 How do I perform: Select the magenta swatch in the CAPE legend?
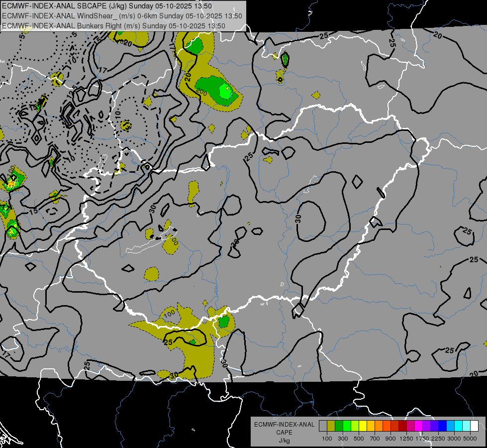(x=418, y=426)
